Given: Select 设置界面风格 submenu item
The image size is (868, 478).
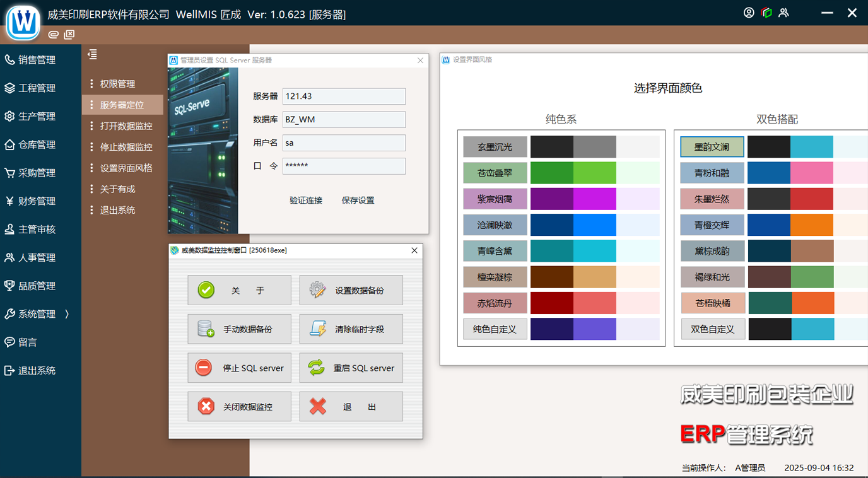Looking at the screenshot, I should (126, 168).
